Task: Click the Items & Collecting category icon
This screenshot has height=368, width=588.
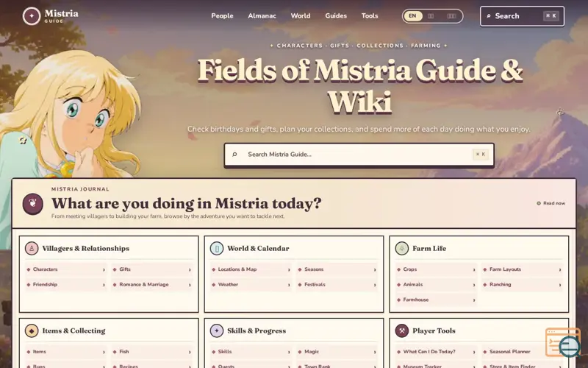Action: [x=32, y=330]
